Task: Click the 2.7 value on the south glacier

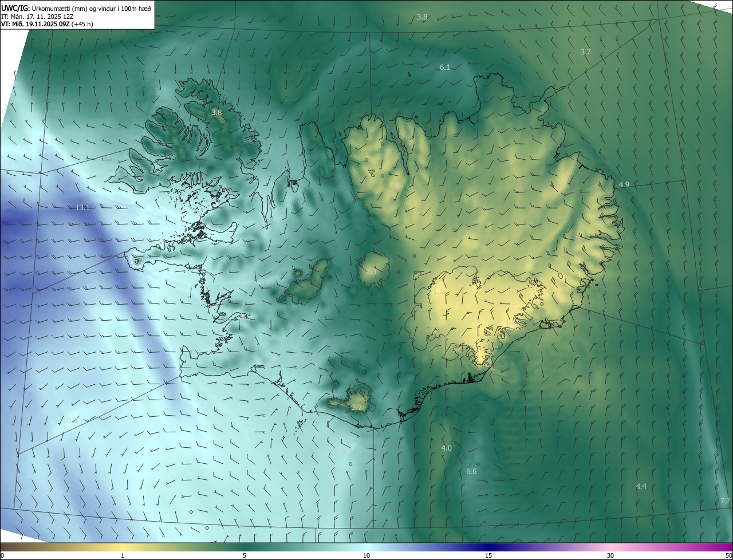Action: (356, 408)
